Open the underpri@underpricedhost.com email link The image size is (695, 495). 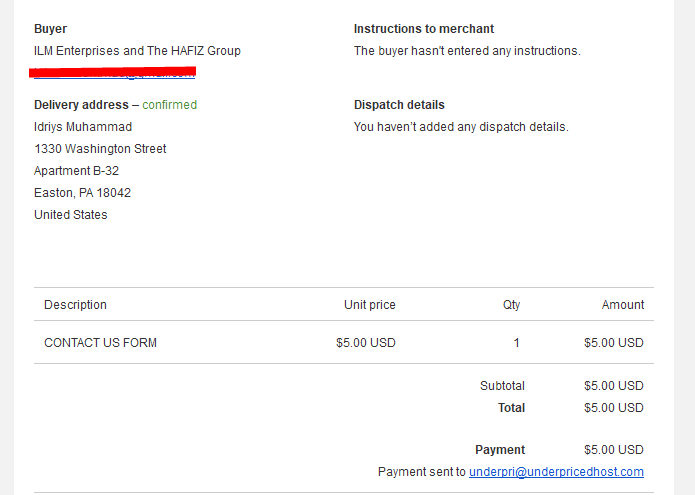coord(556,472)
